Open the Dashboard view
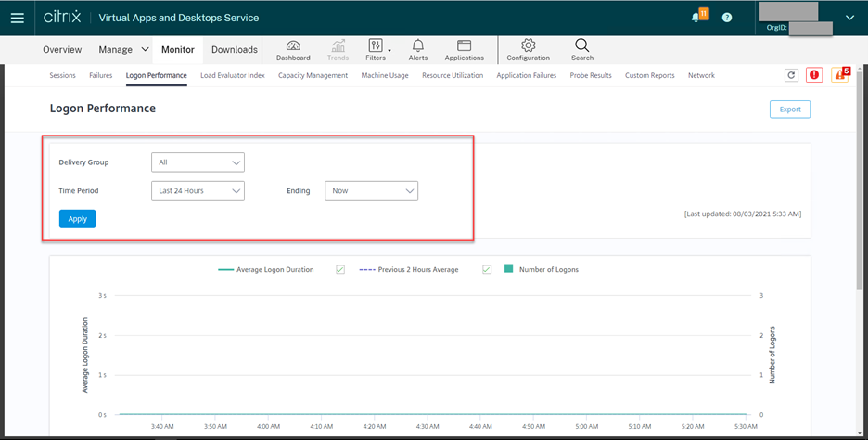Screen dimensions: 868x440 pyautogui.click(x=293, y=50)
